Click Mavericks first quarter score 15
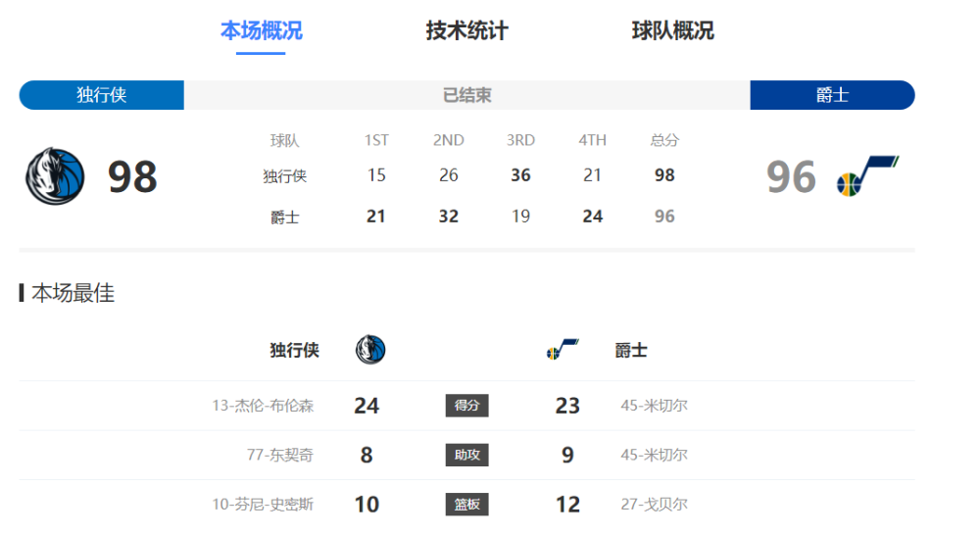The image size is (980, 535). tap(376, 175)
